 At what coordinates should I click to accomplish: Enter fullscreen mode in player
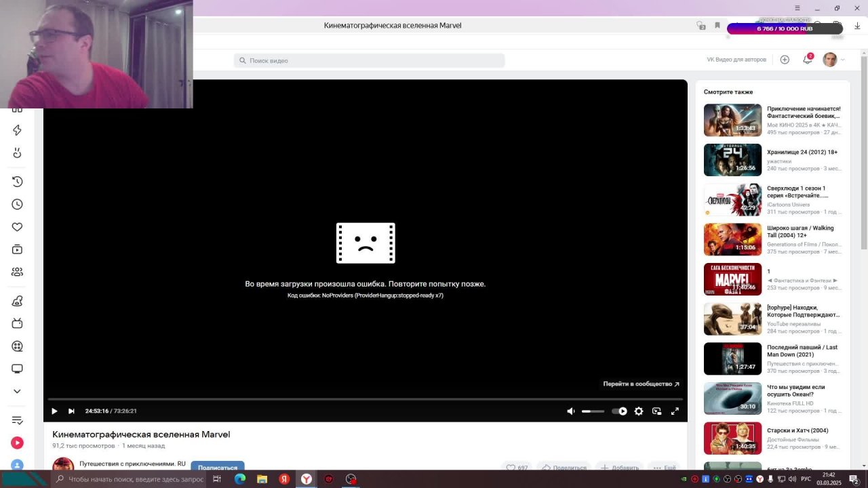675,411
